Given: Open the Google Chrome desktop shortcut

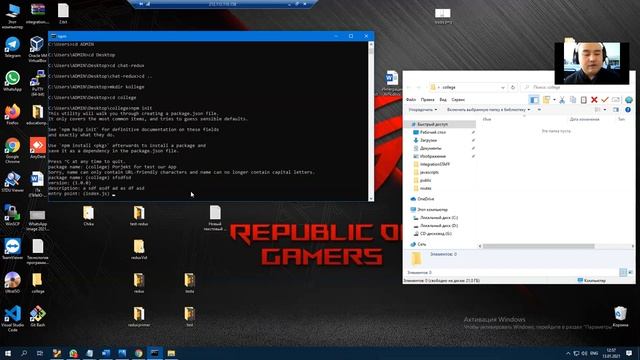Looking at the screenshot, I should click(x=12, y=150).
